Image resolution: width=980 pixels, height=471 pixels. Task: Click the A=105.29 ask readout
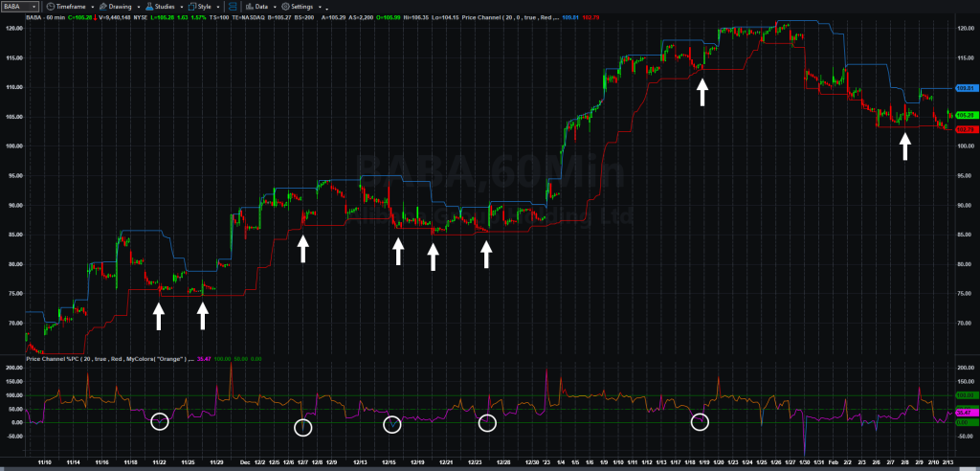[333, 17]
